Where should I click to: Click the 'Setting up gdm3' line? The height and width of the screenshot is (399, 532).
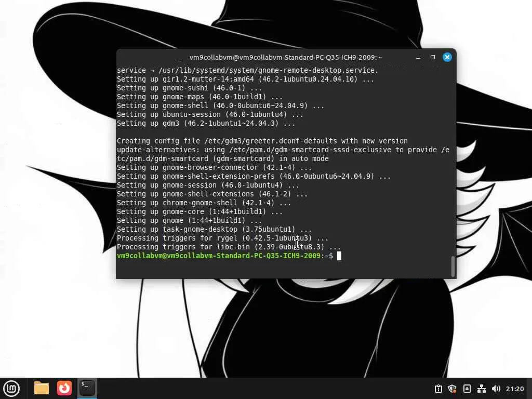(206, 123)
